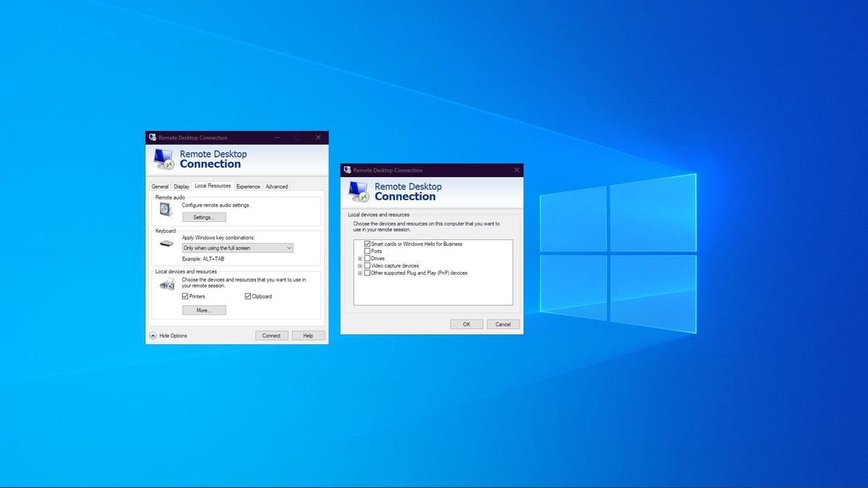Expand the Drives tree item
Viewport: 868px width, 488px height.
tap(359, 258)
